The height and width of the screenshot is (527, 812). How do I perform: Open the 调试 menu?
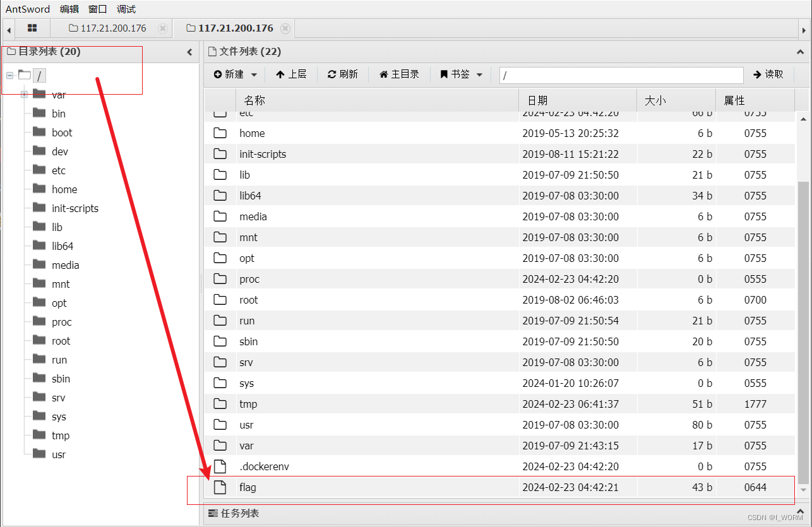coord(125,9)
